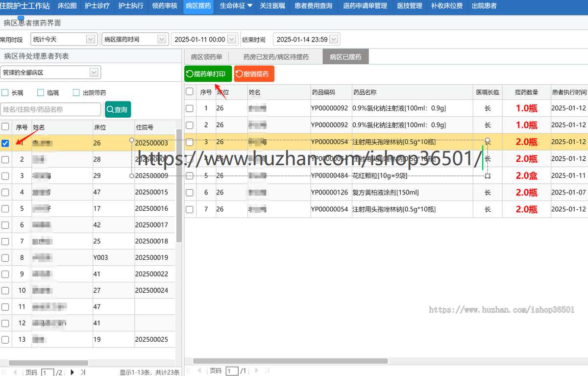
Task: Open the 出院患者 menu
Action: 484,6
